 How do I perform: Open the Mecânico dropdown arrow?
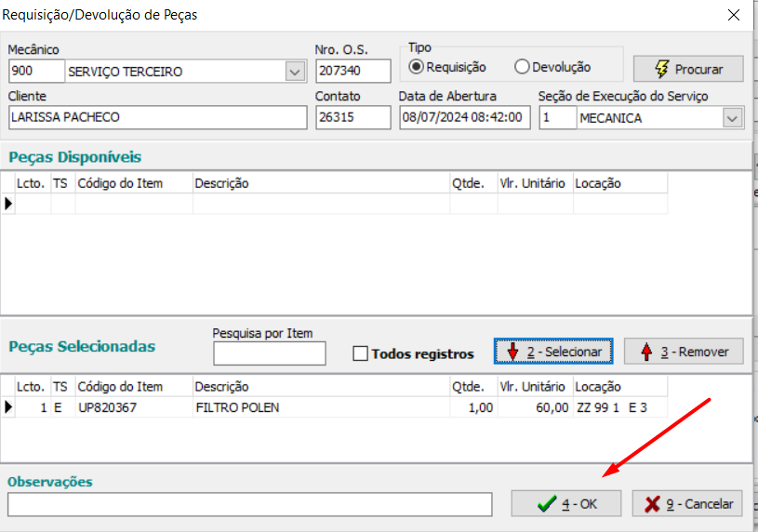point(295,72)
